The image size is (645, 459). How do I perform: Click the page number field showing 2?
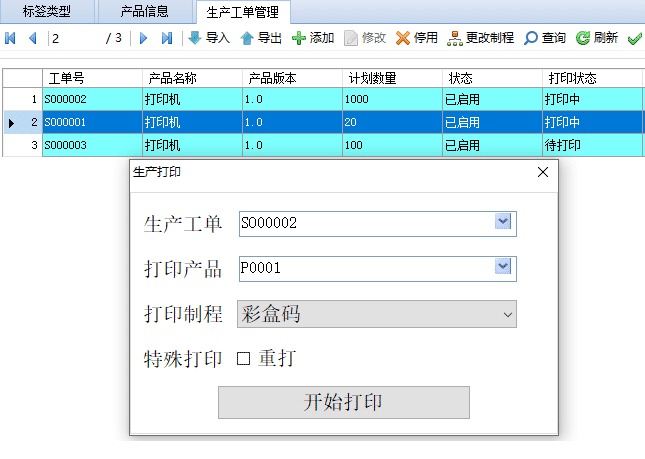(76, 38)
